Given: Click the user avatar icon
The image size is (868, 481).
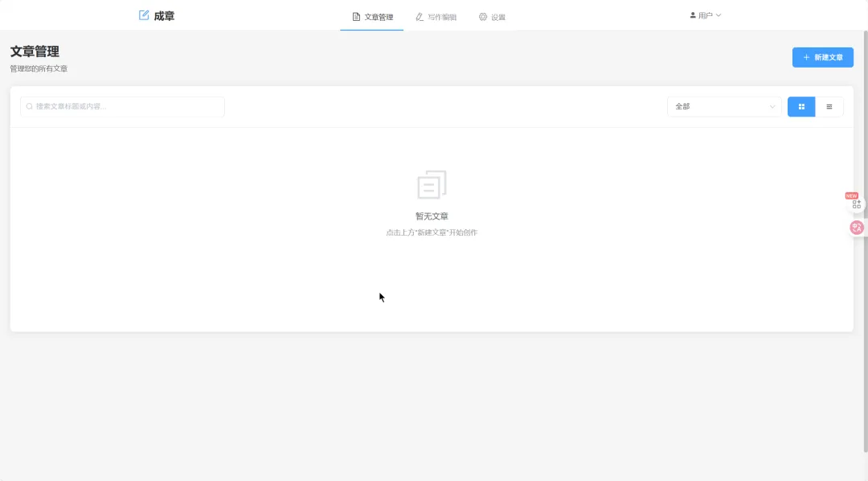Looking at the screenshot, I should click(x=693, y=15).
